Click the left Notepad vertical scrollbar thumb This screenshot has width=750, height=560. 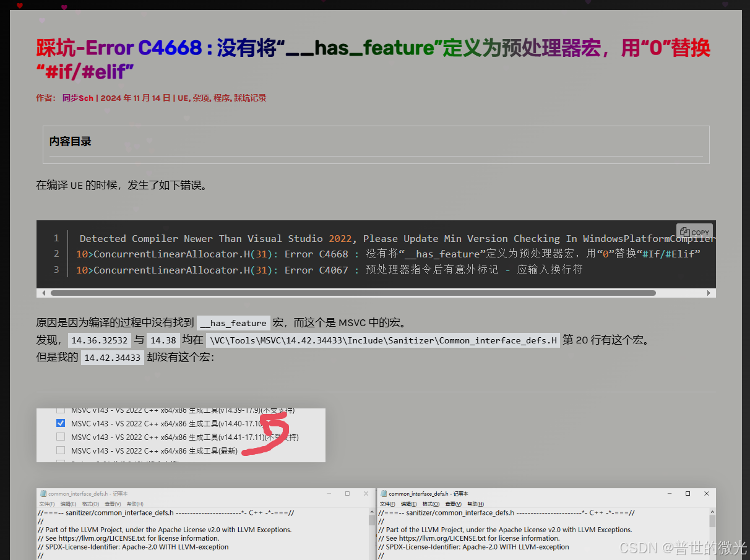coord(371,521)
